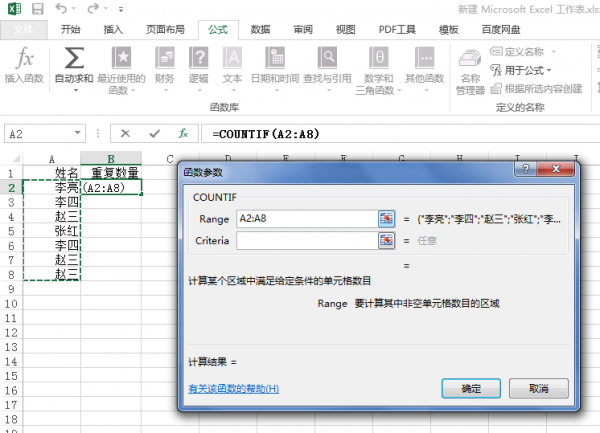This screenshot has width=600, height=433.
Task: Select column B header
Action: point(111,159)
